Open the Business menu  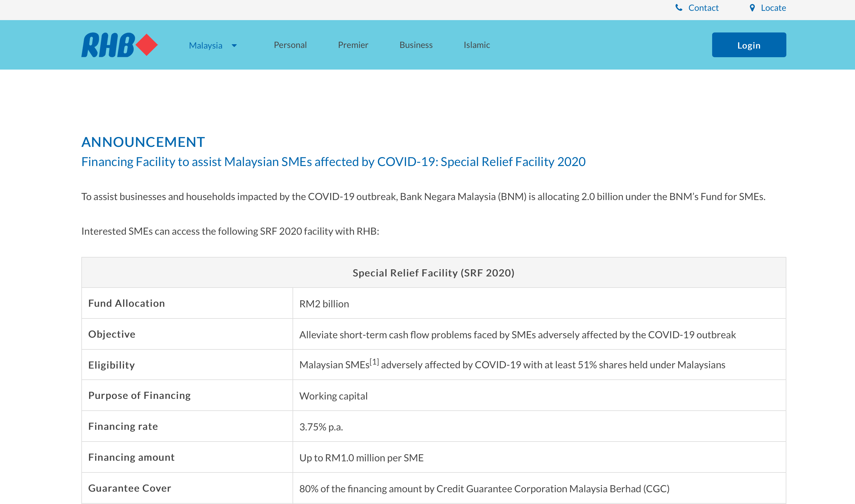[x=416, y=45]
